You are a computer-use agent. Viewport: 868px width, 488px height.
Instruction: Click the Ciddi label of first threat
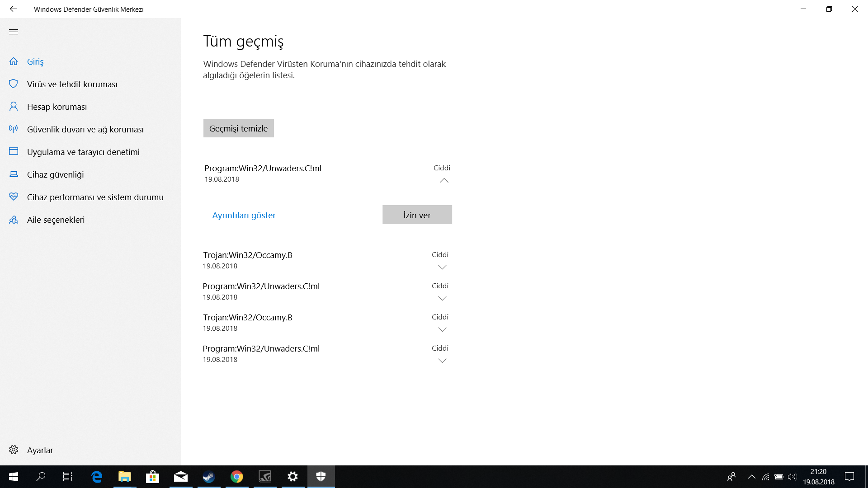(442, 168)
